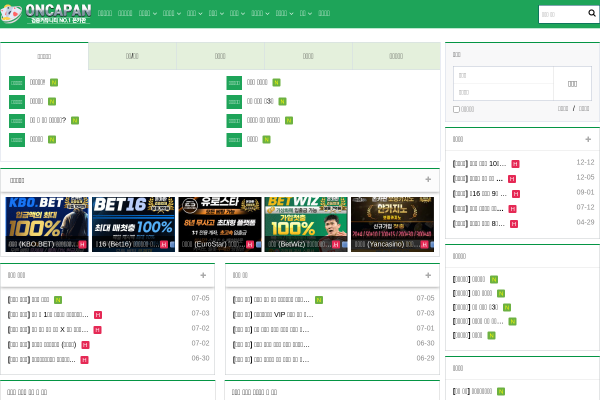Open the board post dated 06-29

pos(271,360)
